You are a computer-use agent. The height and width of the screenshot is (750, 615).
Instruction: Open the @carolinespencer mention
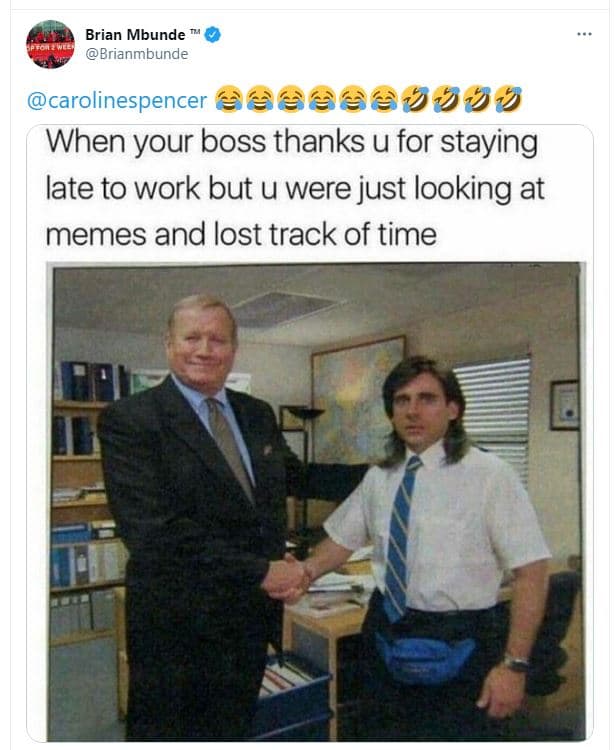pos(117,100)
